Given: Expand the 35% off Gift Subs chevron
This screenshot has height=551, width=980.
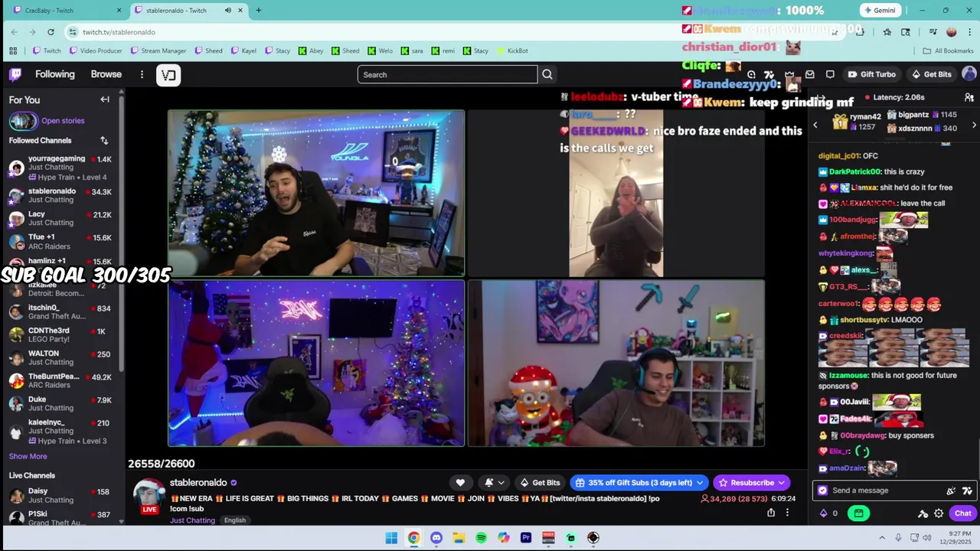Looking at the screenshot, I should [x=699, y=483].
